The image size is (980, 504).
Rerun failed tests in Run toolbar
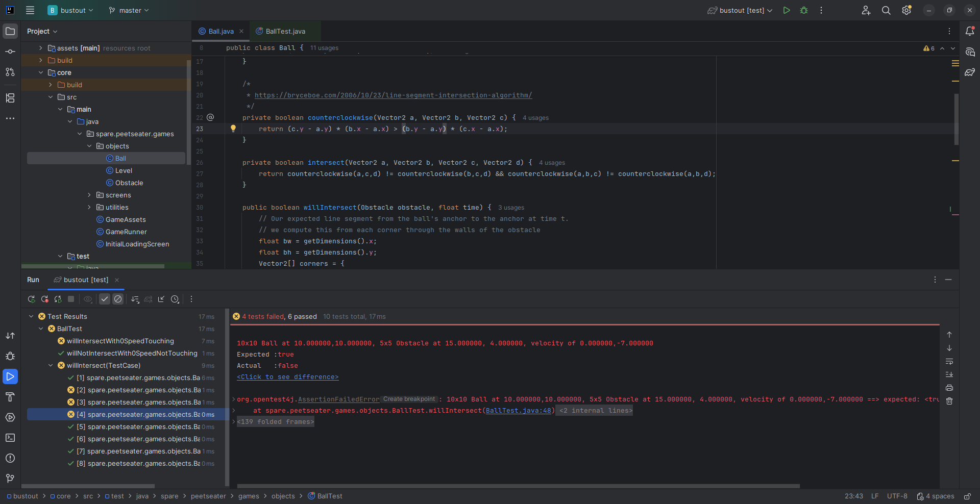click(x=45, y=299)
